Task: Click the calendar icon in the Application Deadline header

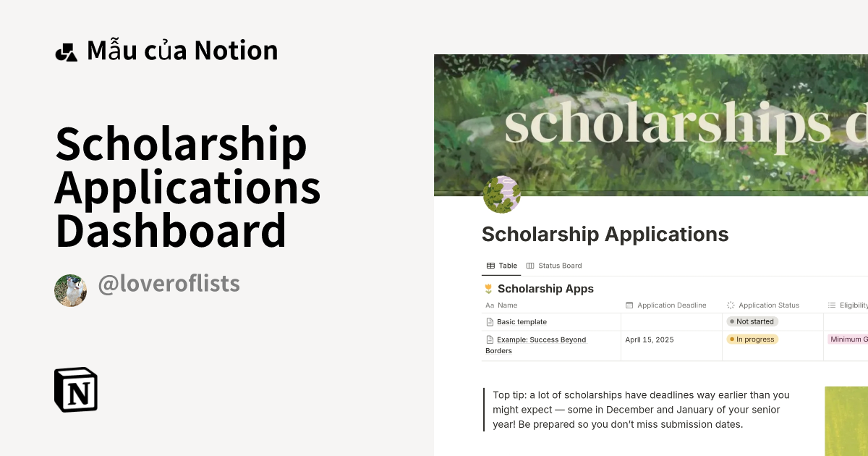Action: (630, 305)
